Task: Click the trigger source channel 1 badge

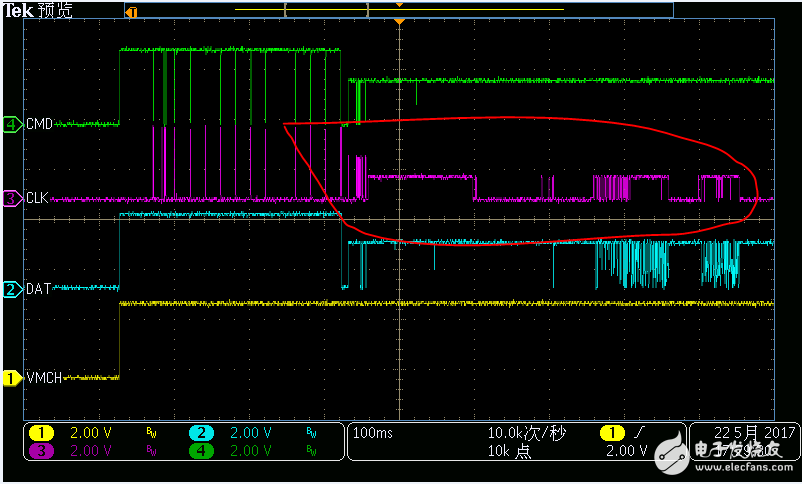Action: pyautogui.click(x=612, y=433)
